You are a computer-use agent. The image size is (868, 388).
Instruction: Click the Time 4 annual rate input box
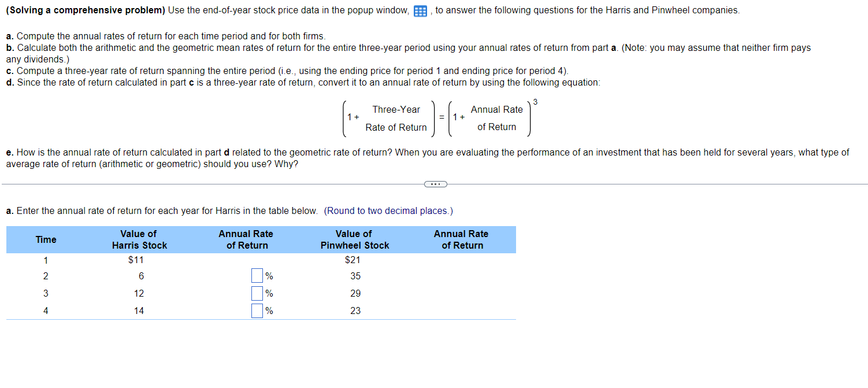257,311
